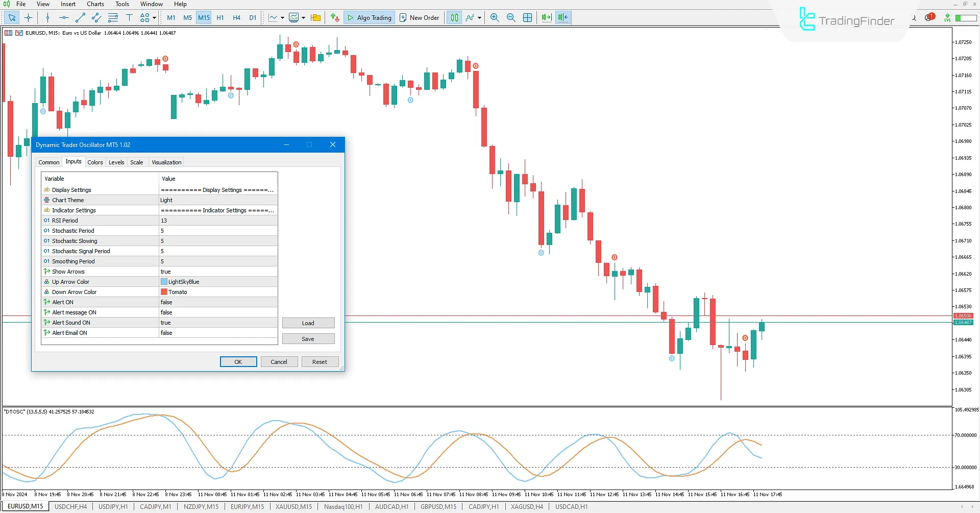Change the Tomato down arrow color swatch
The width and height of the screenshot is (980, 513).
pyautogui.click(x=163, y=291)
